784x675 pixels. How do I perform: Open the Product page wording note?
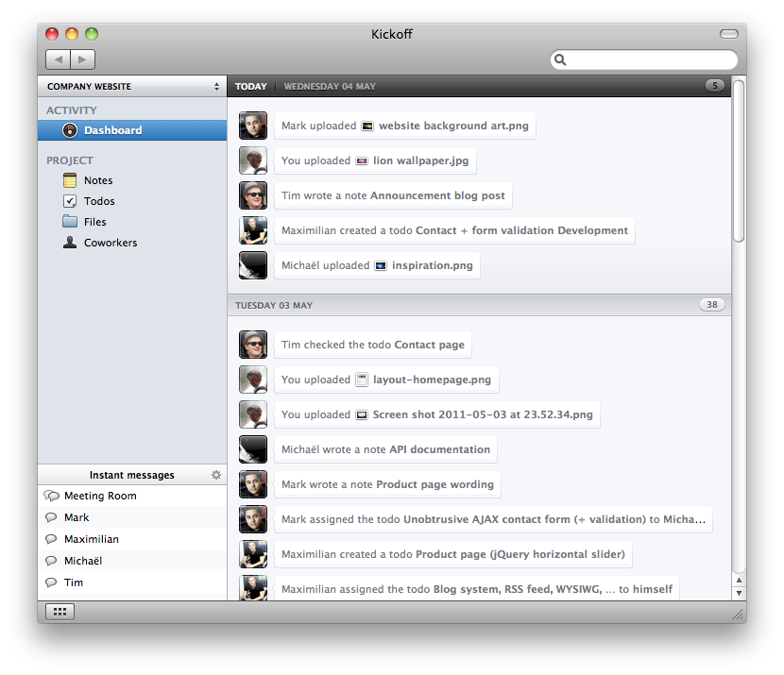click(387, 484)
